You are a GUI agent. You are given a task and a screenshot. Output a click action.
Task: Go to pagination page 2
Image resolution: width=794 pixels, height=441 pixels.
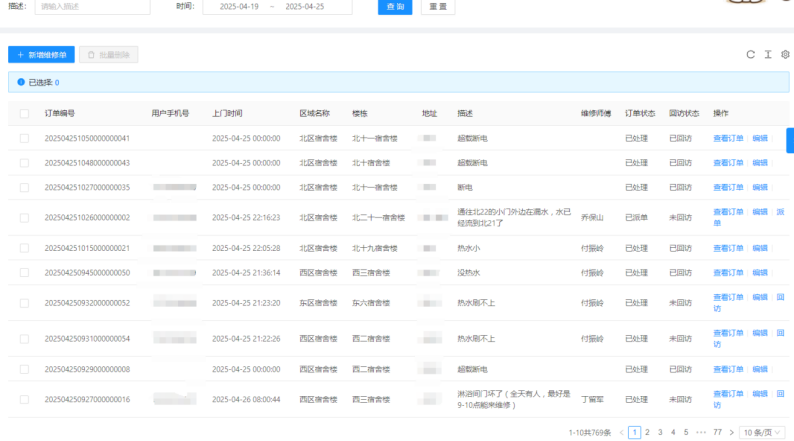click(647, 432)
